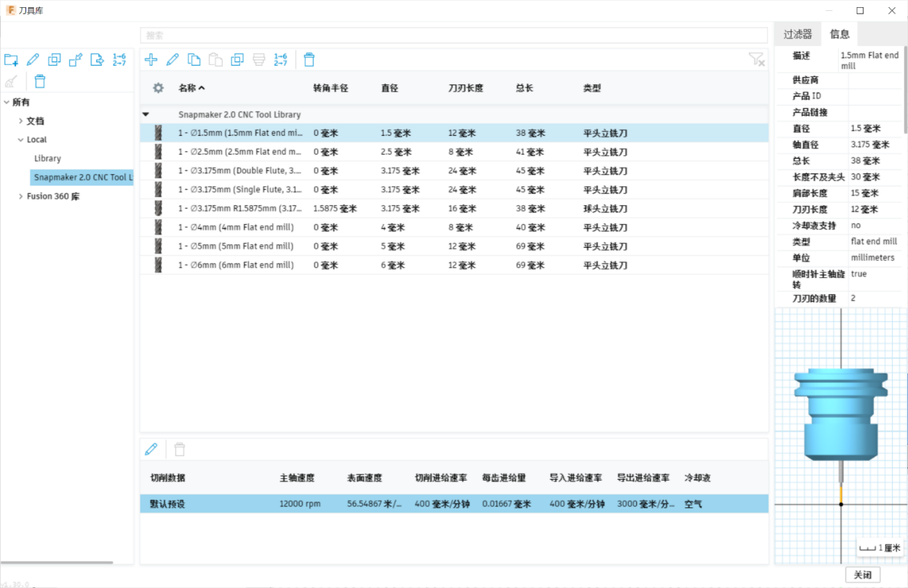This screenshot has height=588, width=908.
Task: Duplicate the selected library in the left panel
Action: pyautogui.click(x=54, y=60)
